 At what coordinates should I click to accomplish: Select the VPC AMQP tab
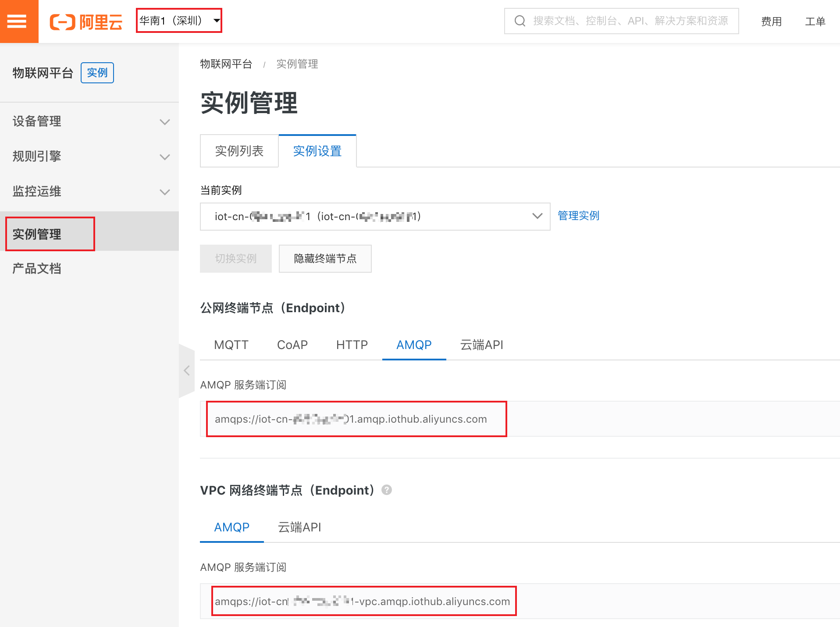231,527
